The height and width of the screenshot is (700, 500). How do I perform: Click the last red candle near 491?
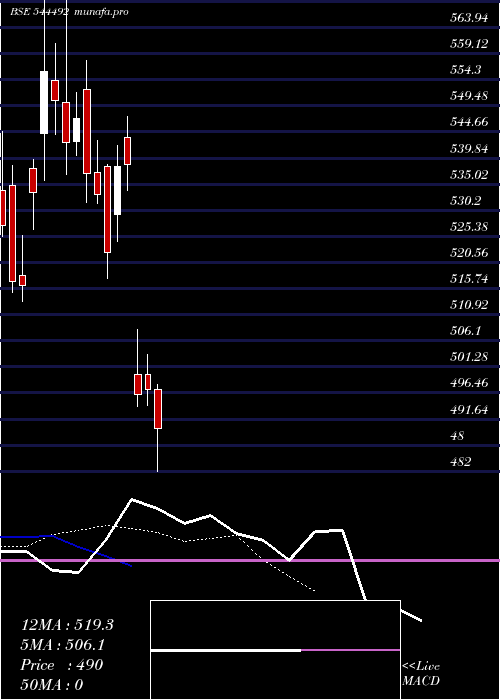pyautogui.click(x=158, y=409)
